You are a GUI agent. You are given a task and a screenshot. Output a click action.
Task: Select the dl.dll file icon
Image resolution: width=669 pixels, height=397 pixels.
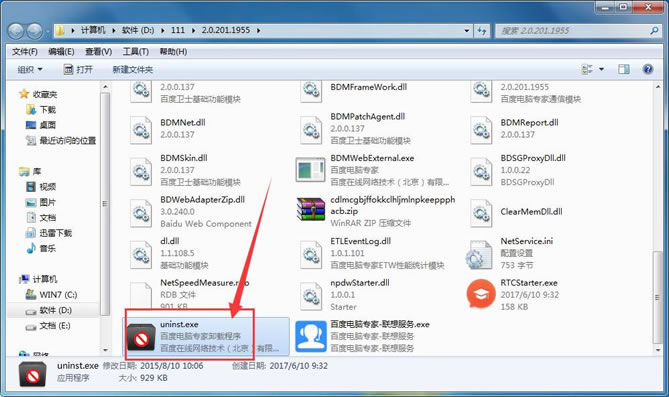pos(141,254)
